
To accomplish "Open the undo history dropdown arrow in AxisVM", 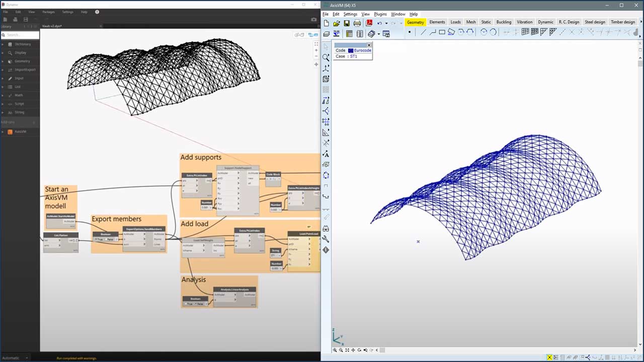I will point(386,23).
